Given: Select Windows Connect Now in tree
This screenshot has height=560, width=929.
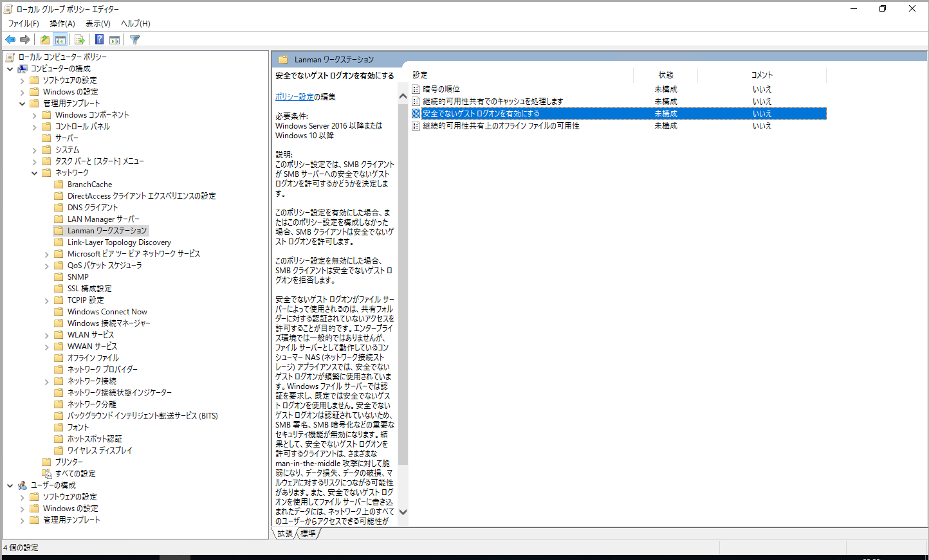Looking at the screenshot, I should (107, 312).
